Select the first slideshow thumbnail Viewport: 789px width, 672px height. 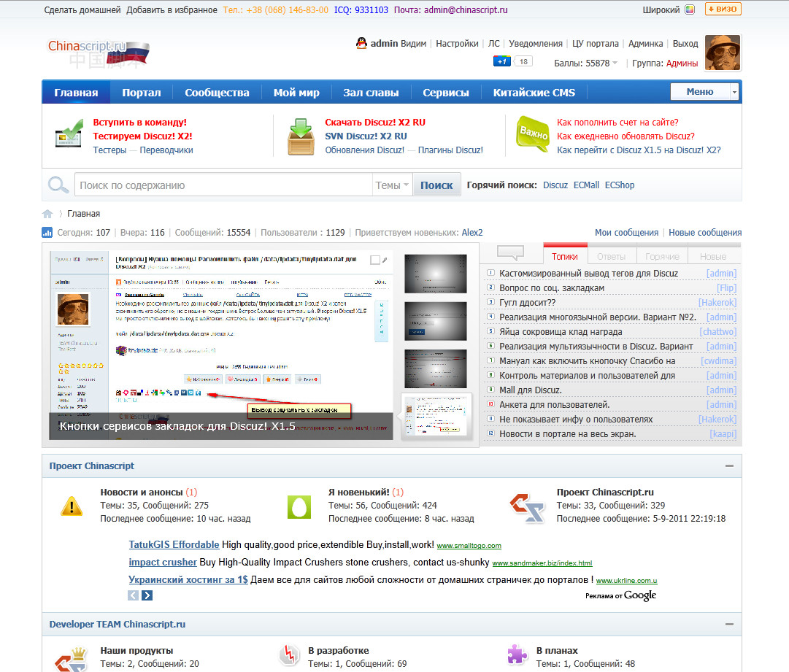(435, 274)
